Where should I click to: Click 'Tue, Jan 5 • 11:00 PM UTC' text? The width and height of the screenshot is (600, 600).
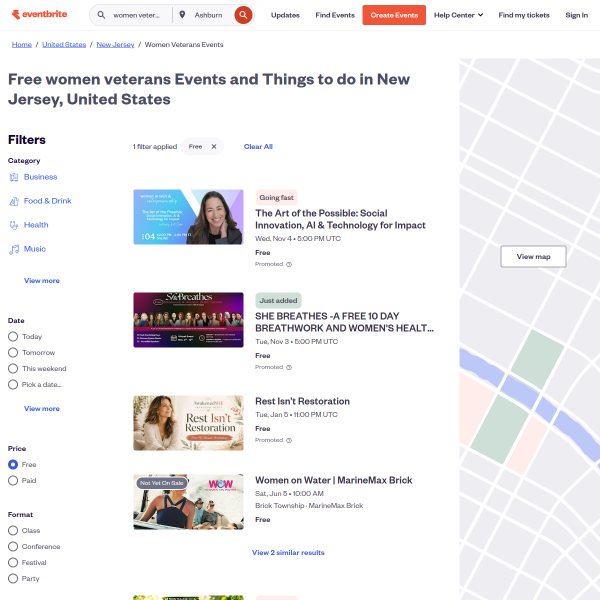pos(296,415)
